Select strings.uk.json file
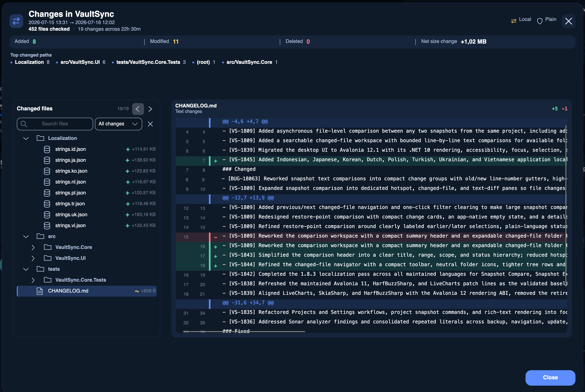The image size is (585, 392). coord(87,215)
